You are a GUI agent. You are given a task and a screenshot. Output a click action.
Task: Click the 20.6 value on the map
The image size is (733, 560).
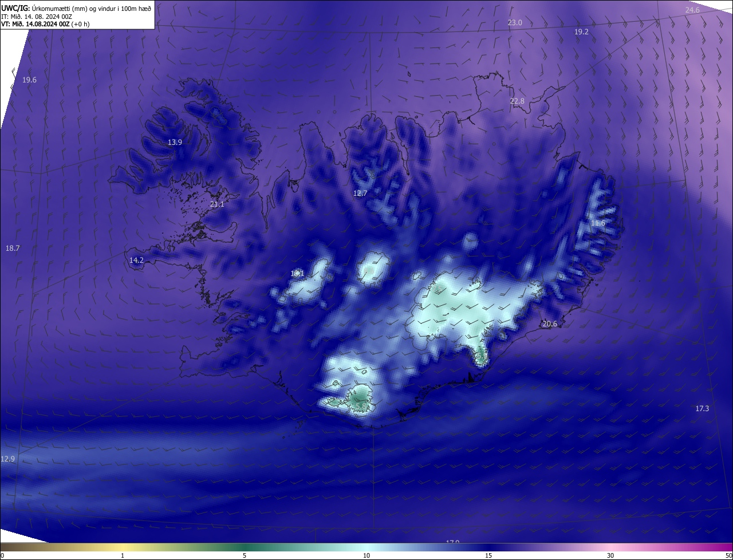pos(550,324)
